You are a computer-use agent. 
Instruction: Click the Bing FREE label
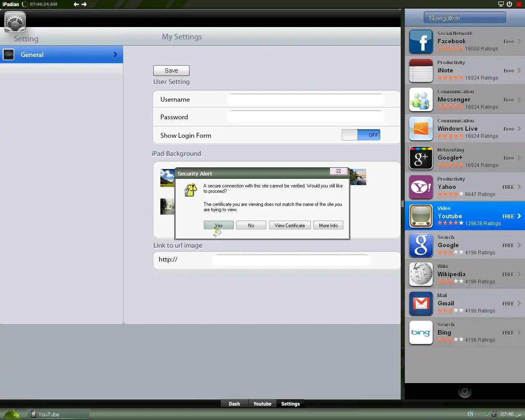(508, 333)
